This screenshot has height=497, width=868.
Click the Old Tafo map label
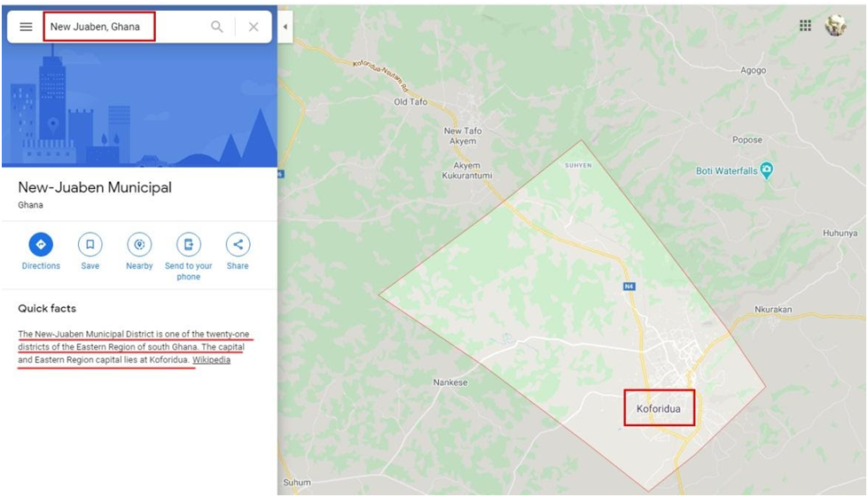pos(411,102)
